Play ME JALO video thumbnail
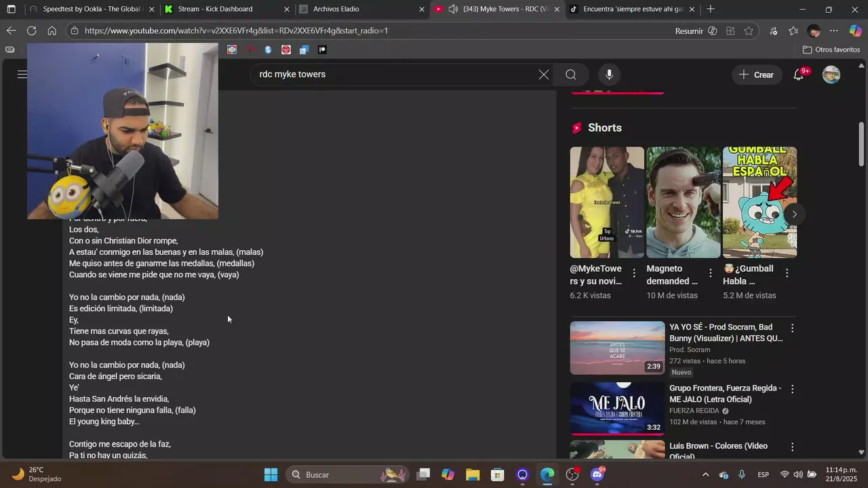 (x=617, y=408)
